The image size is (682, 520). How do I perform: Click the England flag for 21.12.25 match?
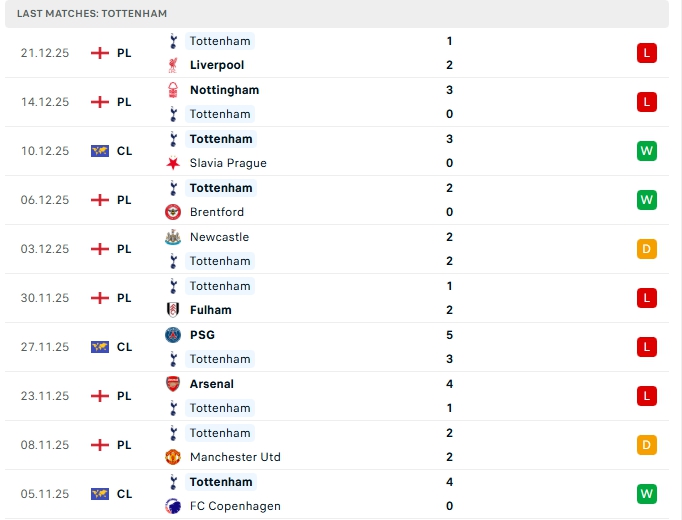99,53
